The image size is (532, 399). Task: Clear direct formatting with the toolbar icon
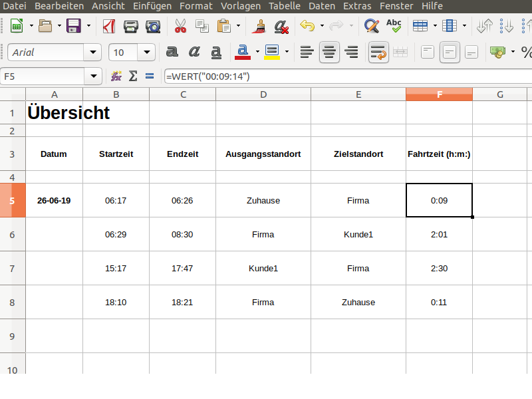[x=281, y=27]
